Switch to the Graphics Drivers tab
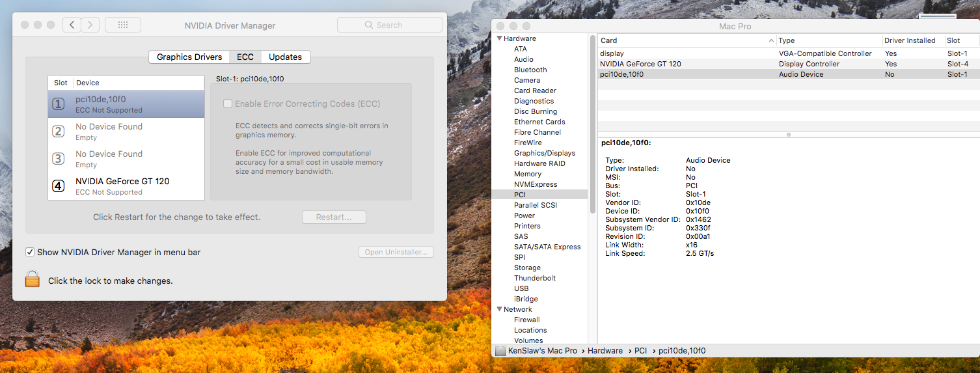The width and height of the screenshot is (980, 373). [x=189, y=57]
